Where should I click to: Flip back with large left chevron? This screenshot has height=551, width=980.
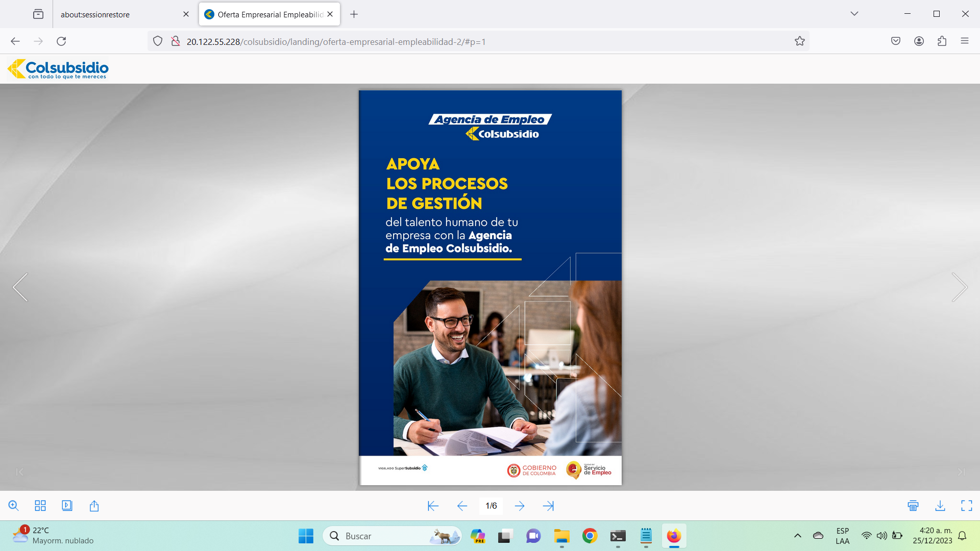20,287
